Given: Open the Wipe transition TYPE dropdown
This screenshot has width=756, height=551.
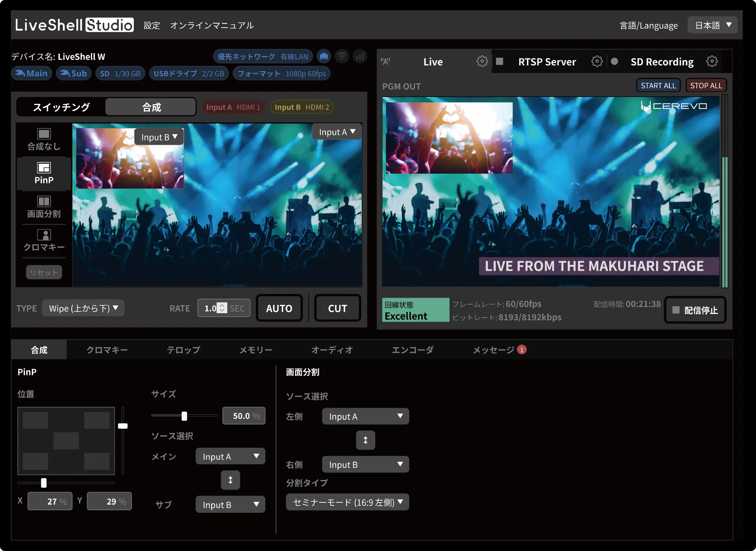Looking at the screenshot, I should 83,308.
